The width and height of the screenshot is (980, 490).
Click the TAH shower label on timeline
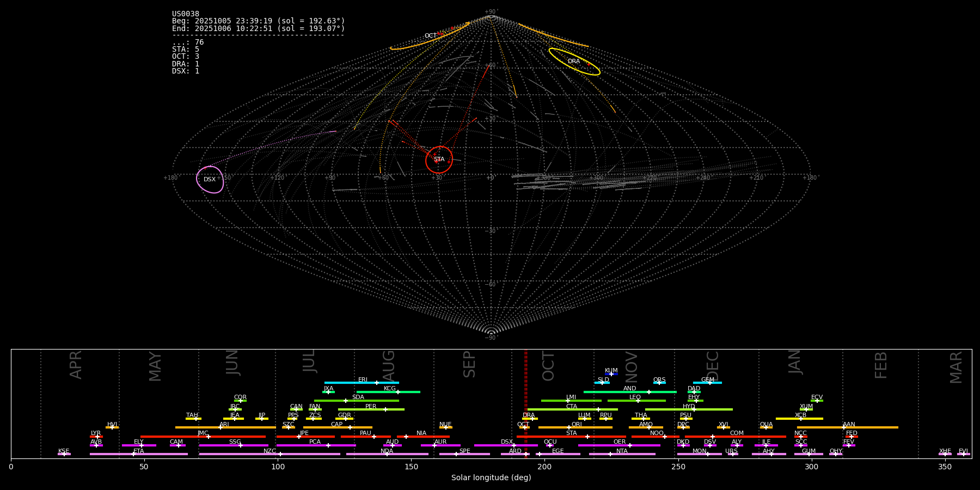point(192,415)
